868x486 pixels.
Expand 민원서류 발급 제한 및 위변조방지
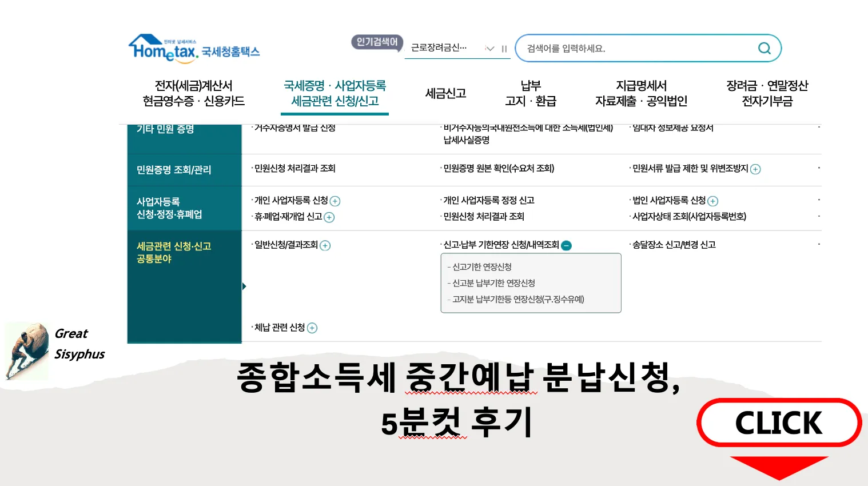[755, 169]
